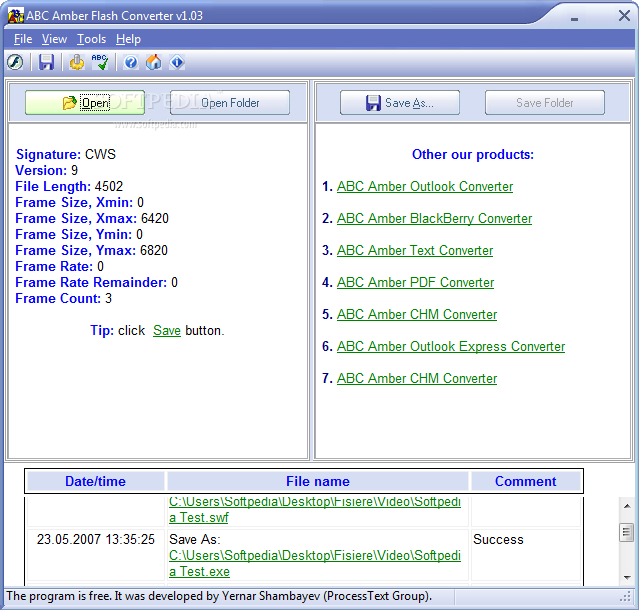Open the Softpedia Test.exe path link
The image size is (639, 610).
coord(315,564)
